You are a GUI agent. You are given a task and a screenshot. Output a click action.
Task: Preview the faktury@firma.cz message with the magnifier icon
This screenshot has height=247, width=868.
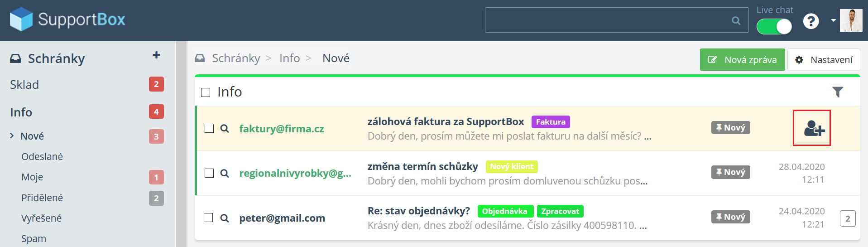click(x=224, y=129)
